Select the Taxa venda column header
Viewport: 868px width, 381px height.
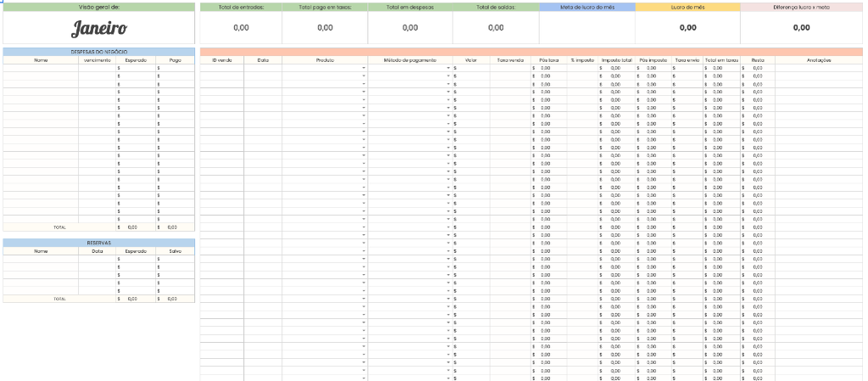tap(509, 60)
